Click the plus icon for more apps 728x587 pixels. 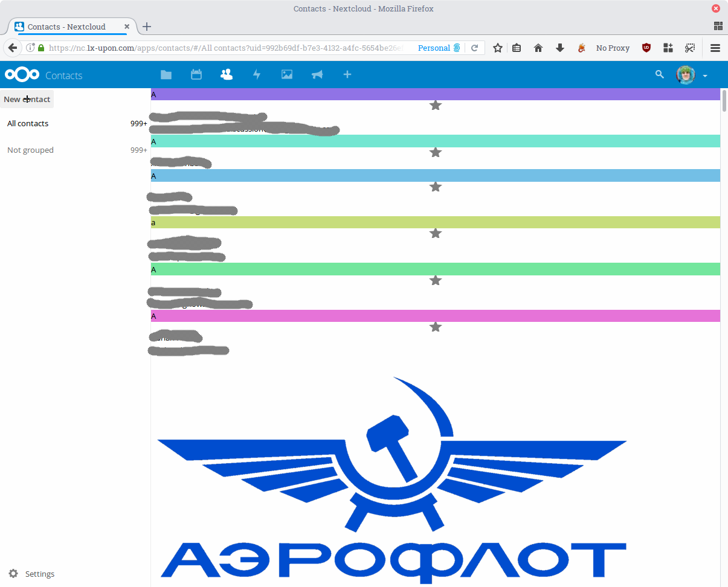point(347,74)
